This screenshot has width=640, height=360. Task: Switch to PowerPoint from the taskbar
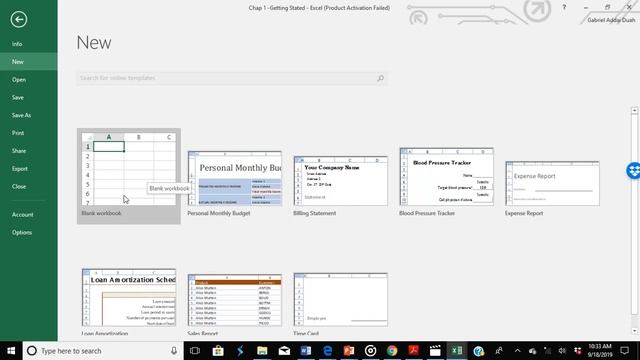click(349, 351)
